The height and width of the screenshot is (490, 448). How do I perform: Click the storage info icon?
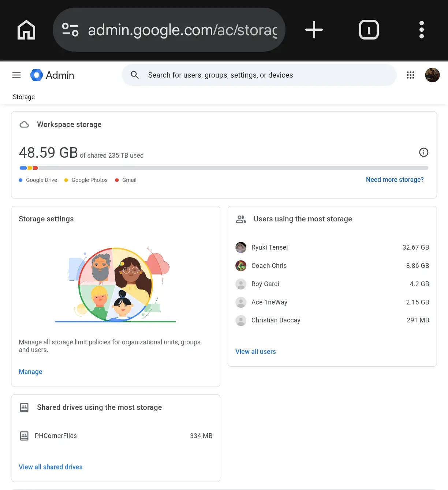(423, 152)
